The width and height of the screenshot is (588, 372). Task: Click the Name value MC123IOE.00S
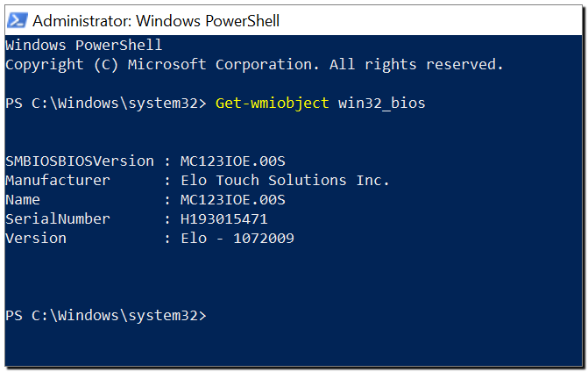233,200
